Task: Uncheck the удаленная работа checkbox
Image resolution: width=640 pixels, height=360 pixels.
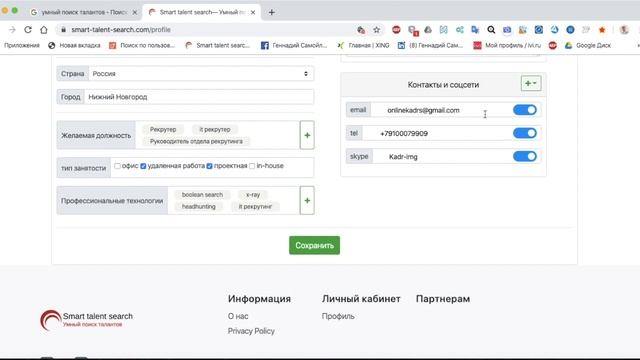Action: pos(143,166)
